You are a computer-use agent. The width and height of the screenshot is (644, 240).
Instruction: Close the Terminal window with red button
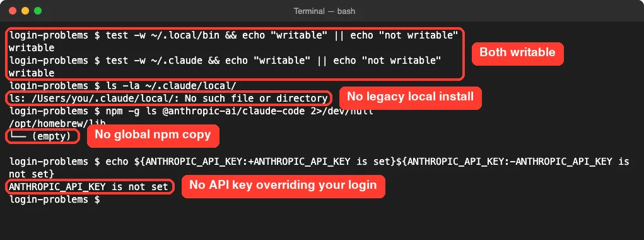click(13, 11)
